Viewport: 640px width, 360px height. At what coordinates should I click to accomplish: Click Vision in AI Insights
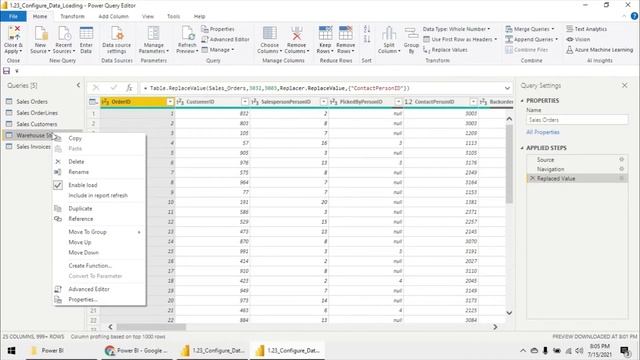[x=578, y=39]
